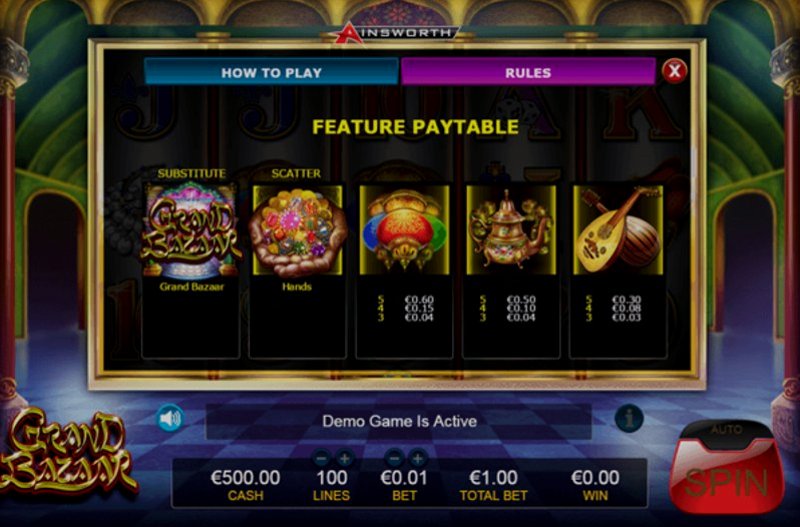Increase bet with plus button
The height and width of the screenshot is (527, 800).
click(x=417, y=459)
